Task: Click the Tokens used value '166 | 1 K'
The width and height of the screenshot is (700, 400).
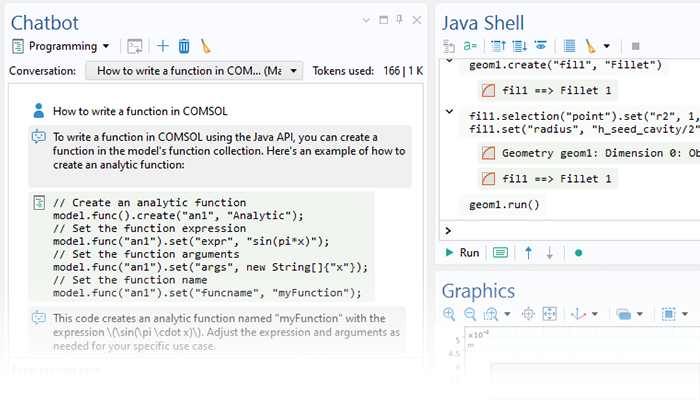Action: click(403, 71)
